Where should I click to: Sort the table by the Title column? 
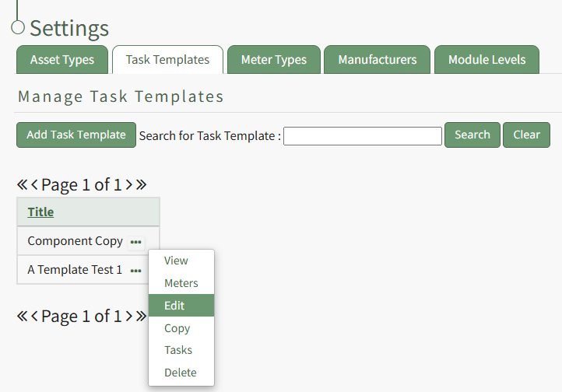pos(40,212)
